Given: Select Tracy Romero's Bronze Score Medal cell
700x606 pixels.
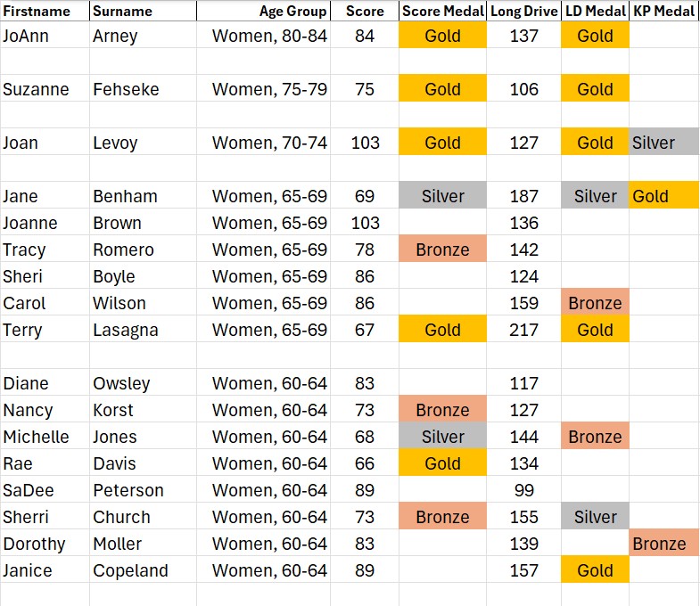Looking at the screenshot, I should (442, 250).
